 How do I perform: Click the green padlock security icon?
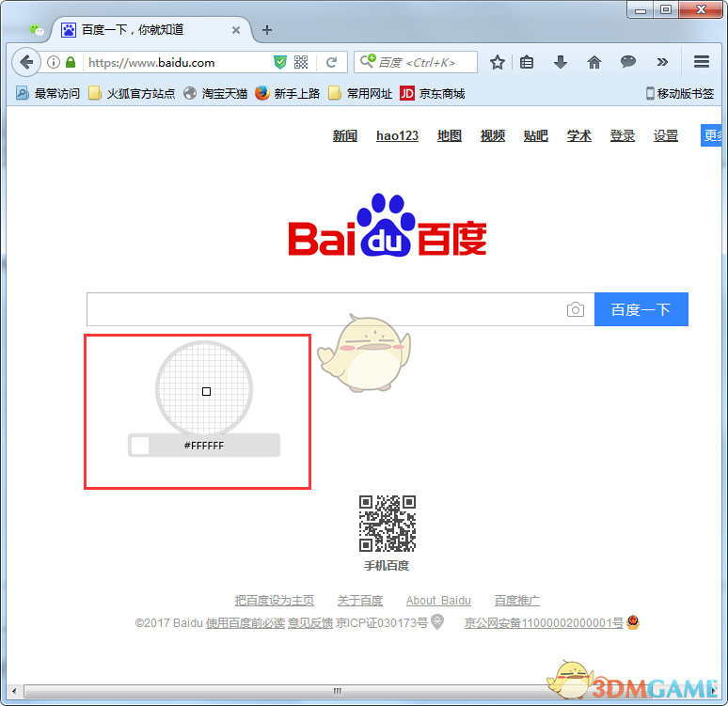pyautogui.click(x=71, y=62)
